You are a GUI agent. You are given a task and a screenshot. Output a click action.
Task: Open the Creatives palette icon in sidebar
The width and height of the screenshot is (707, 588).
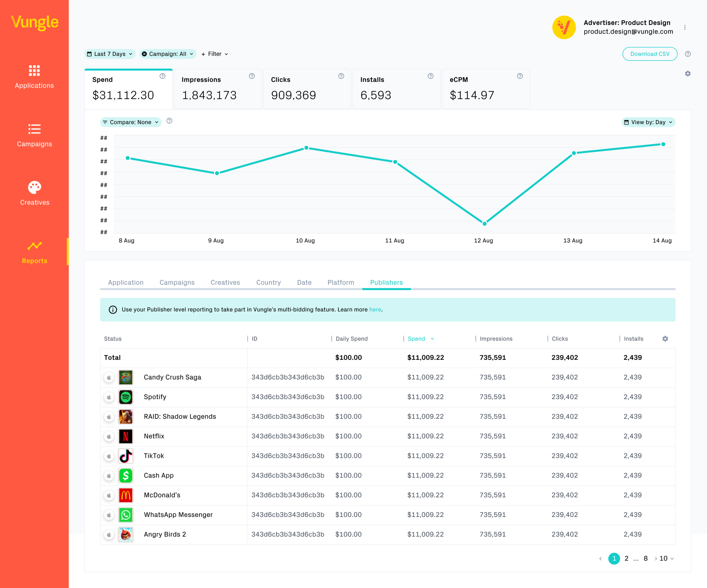[x=34, y=188]
